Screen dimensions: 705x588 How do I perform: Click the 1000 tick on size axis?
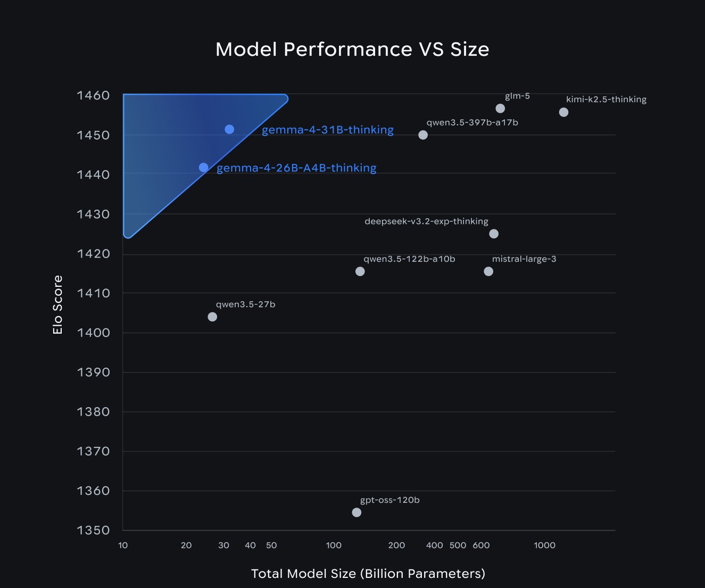point(544,545)
